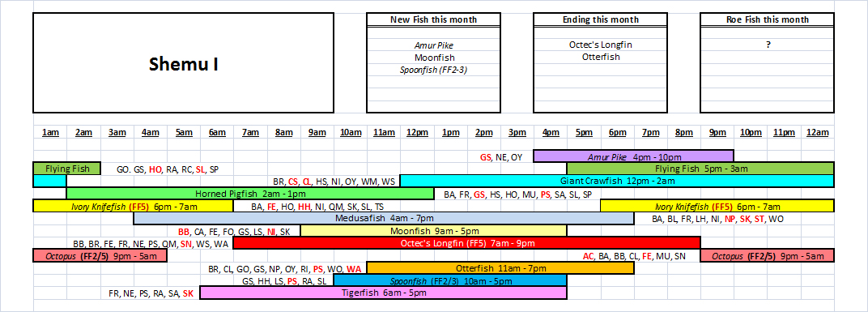Click the Shemu I title box
Viewport: 868px width, 312px height.
(x=183, y=63)
